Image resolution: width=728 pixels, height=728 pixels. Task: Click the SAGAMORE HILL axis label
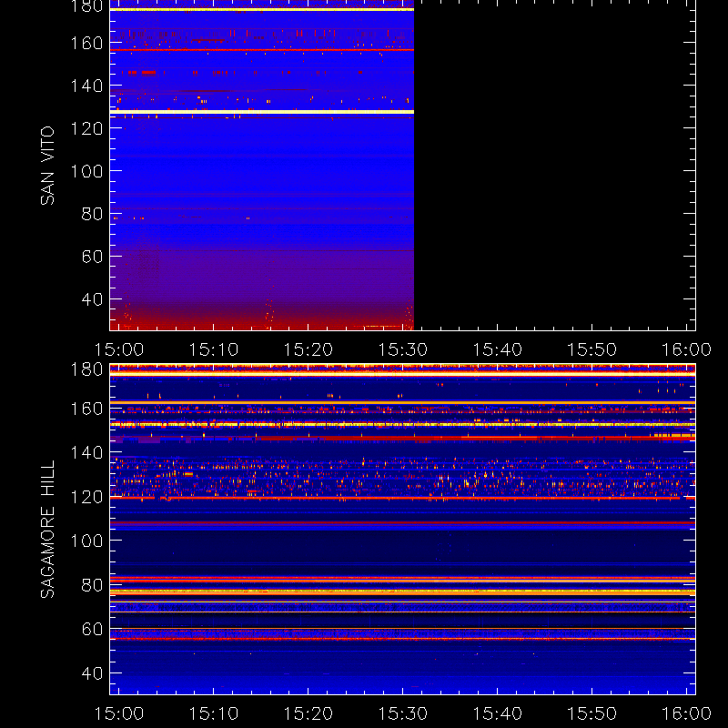click(x=47, y=530)
